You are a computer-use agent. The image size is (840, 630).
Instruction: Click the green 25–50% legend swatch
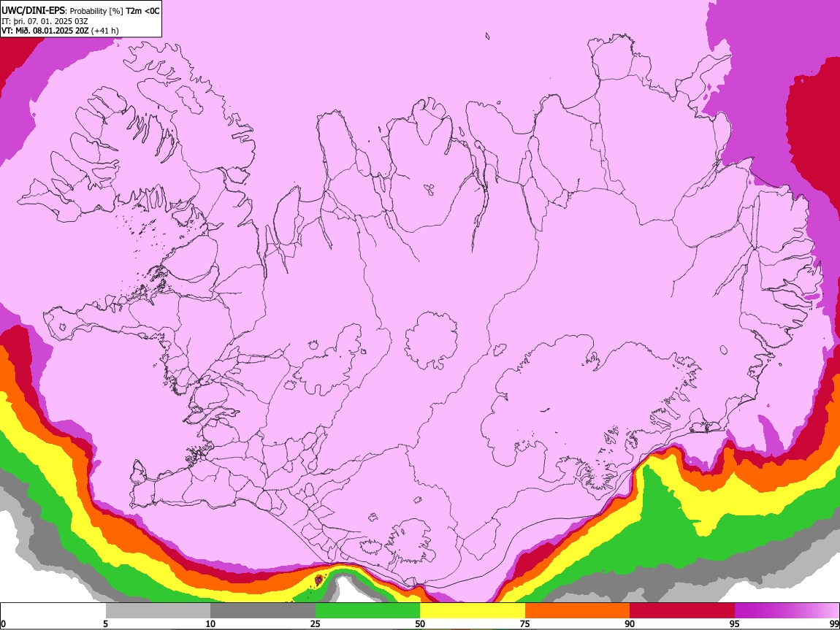click(x=367, y=611)
